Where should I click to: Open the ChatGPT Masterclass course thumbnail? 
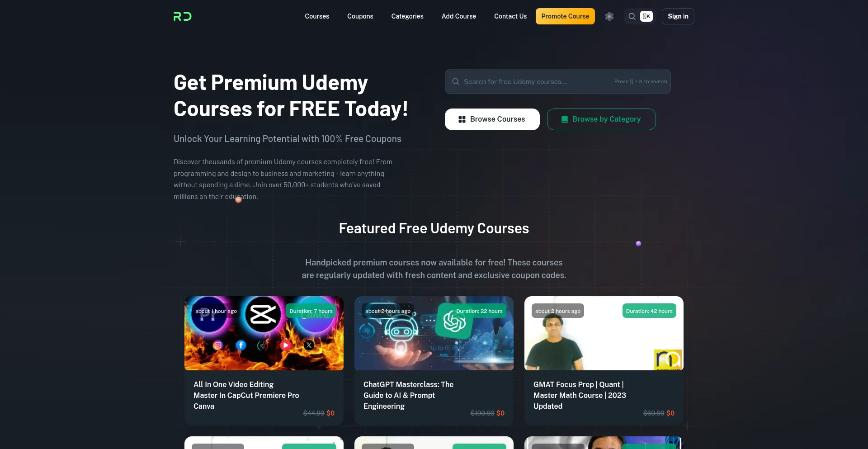pos(434,333)
